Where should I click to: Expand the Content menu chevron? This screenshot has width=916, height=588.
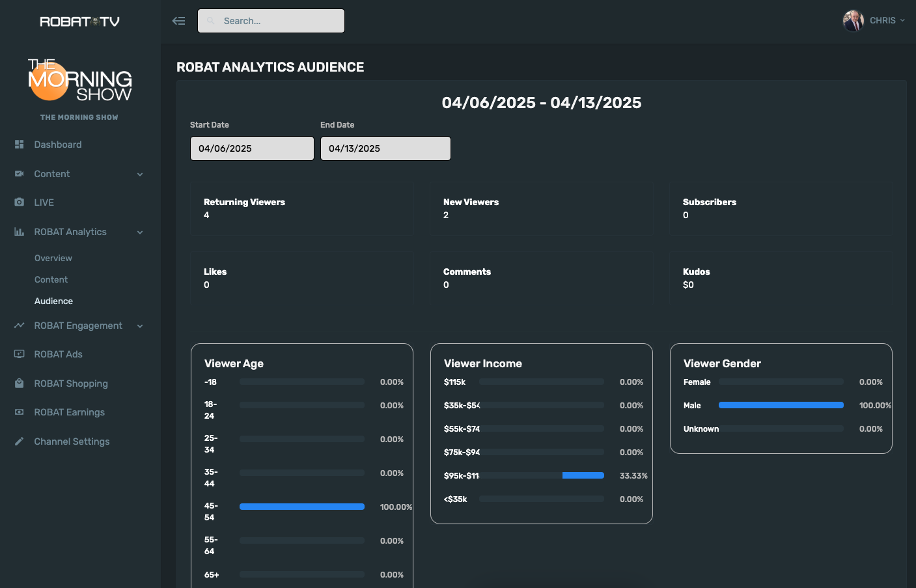(140, 175)
